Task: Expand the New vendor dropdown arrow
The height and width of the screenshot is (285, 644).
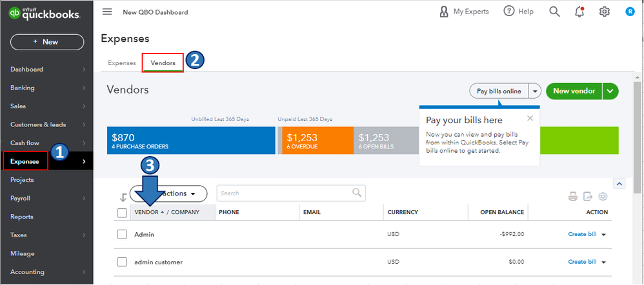Action: click(610, 92)
